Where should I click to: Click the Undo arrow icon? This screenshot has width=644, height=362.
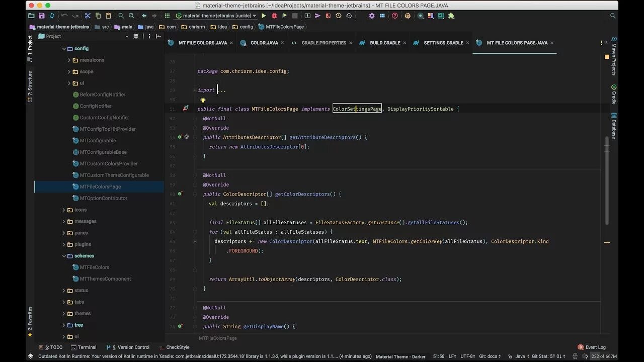coord(64,16)
